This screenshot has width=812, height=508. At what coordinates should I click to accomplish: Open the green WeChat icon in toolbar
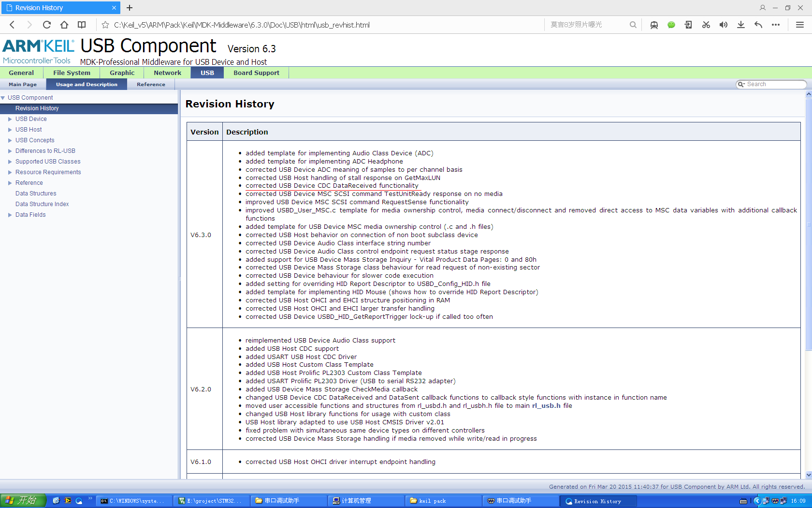[671, 25]
